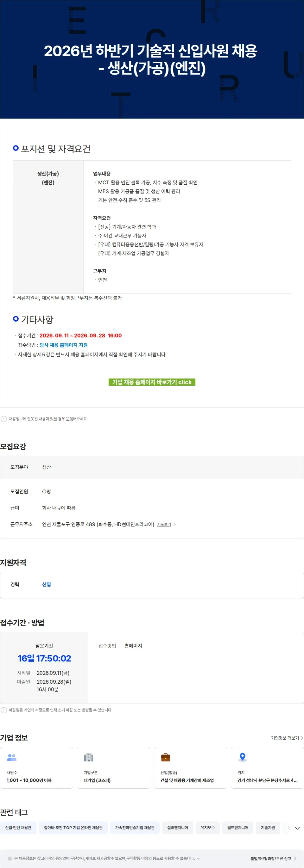Select the 필드엔지니어 tag
Image resolution: width=304 pixels, height=868 pixels.
[237, 828]
